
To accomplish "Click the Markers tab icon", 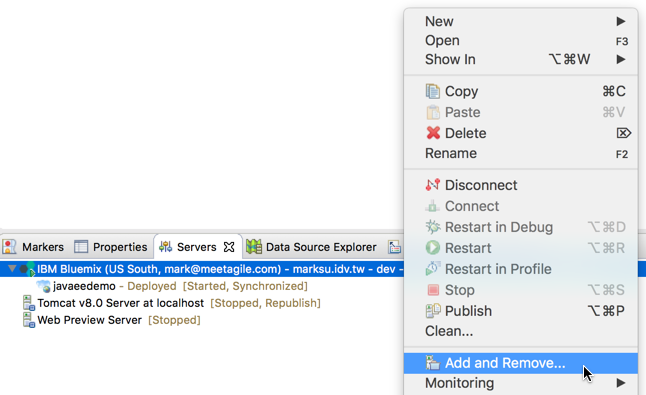I will coord(9,247).
